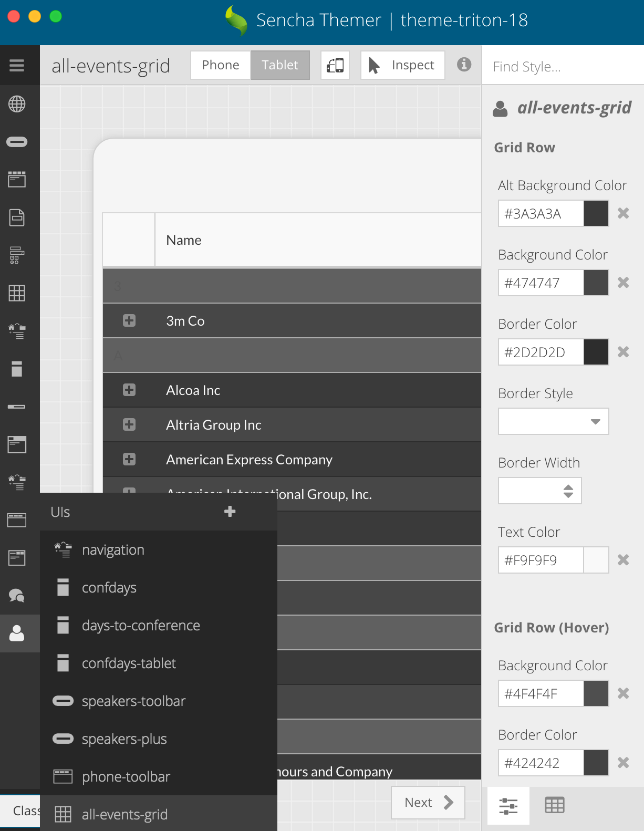The width and height of the screenshot is (644, 831).
Task: Click the #3A3A3A color text field
Action: (x=541, y=213)
